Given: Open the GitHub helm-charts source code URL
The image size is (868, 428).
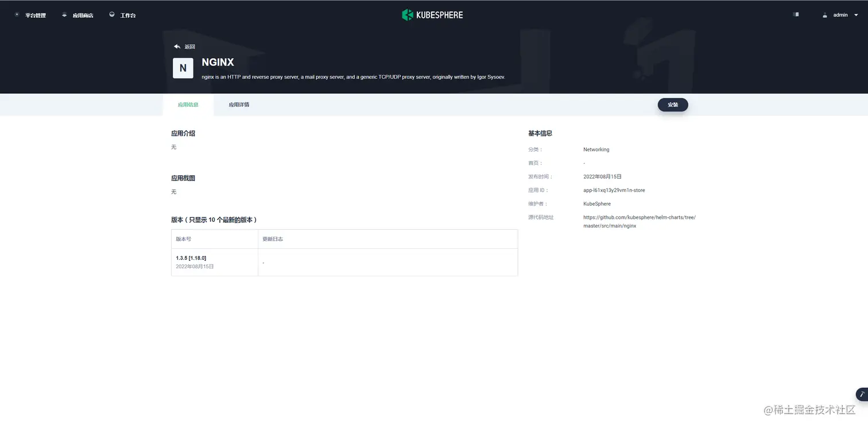Looking at the screenshot, I should click(640, 222).
